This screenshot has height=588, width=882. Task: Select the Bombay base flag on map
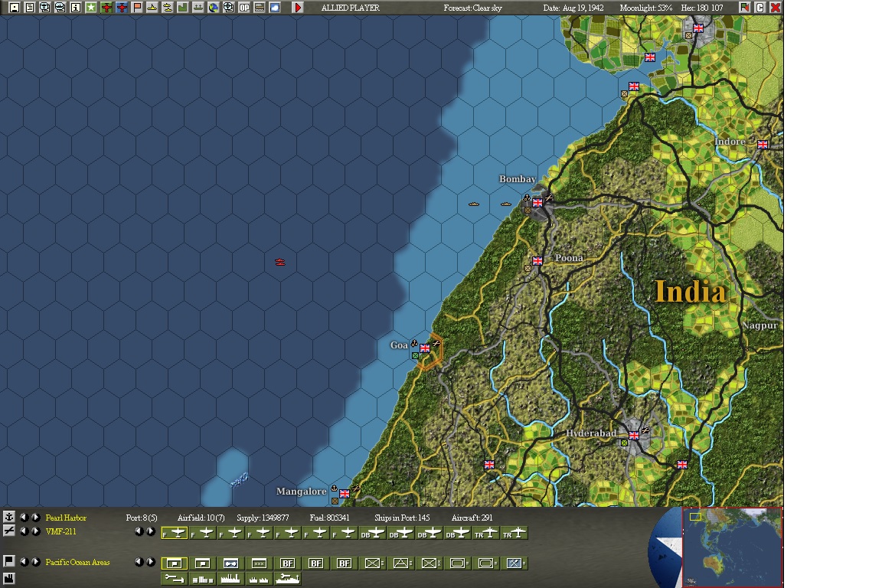coord(537,203)
